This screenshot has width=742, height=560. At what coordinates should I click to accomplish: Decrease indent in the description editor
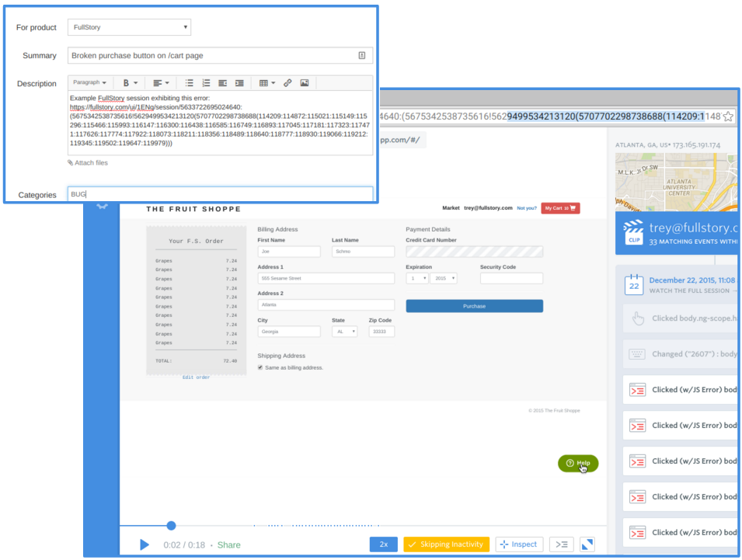[x=222, y=83]
